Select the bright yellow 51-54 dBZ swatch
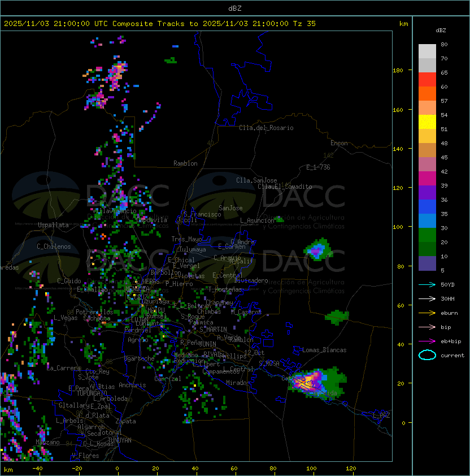Image resolution: width=470 pixels, height=476 pixels. [427, 122]
